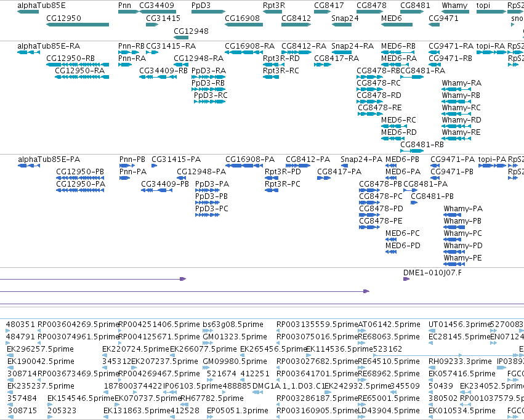Select transcript alphaTub85E-RA
Viewport: 524px width, 420px height.
point(49,46)
